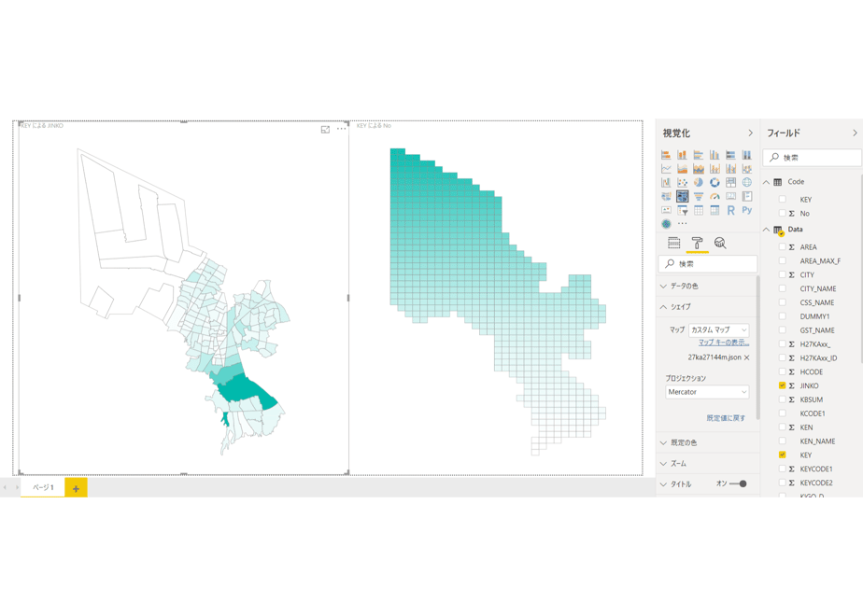
Task: Select the waterfall chart visual
Action: [x=666, y=182]
